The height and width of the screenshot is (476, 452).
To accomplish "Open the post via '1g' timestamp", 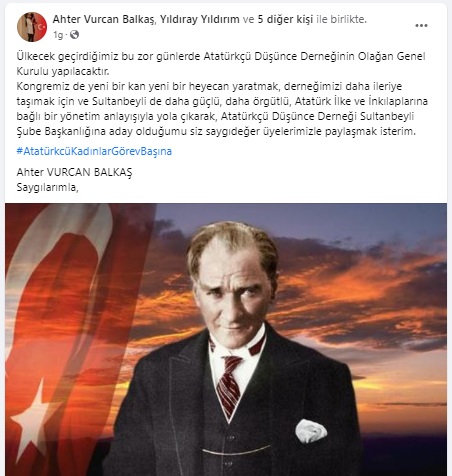I will point(58,35).
